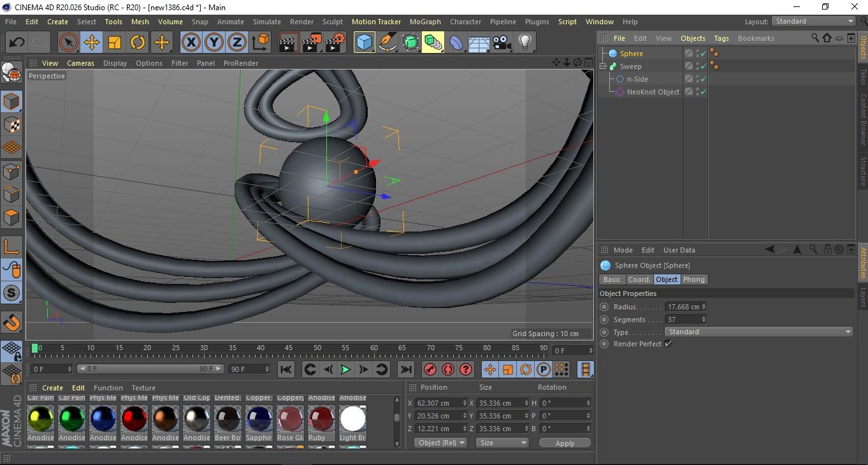
Task: Toggle Render Perfect checkbox
Action: 668,344
